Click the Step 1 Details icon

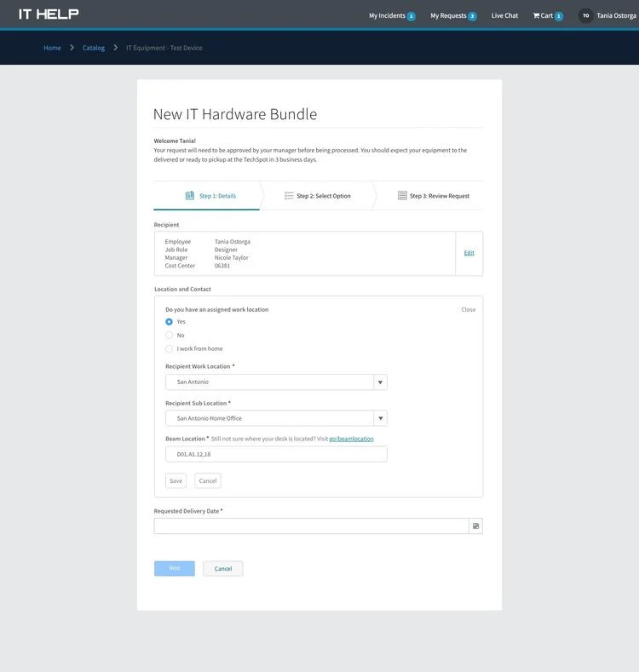click(189, 195)
